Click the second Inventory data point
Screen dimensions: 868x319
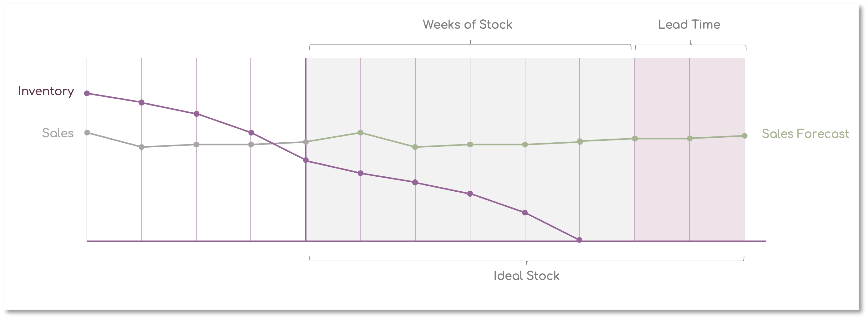click(x=142, y=102)
